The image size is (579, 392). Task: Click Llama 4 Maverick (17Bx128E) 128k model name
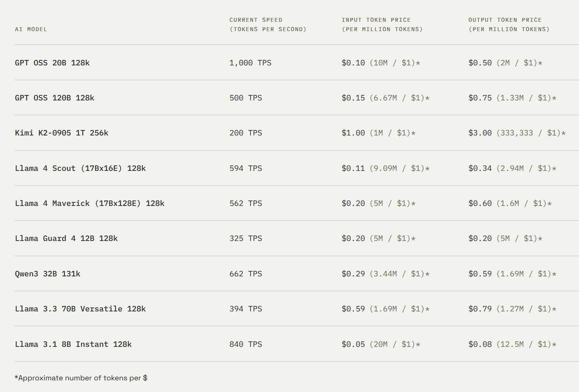[x=90, y=203]
